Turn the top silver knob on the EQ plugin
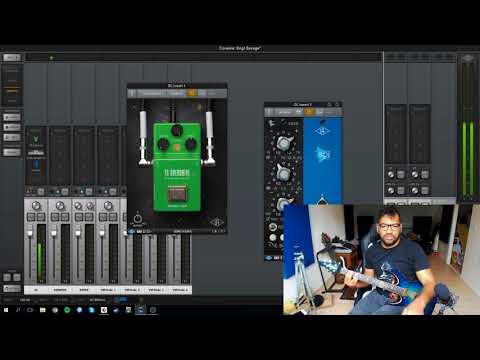This screenshot has width=480, height=360. (x=283, y=143)
